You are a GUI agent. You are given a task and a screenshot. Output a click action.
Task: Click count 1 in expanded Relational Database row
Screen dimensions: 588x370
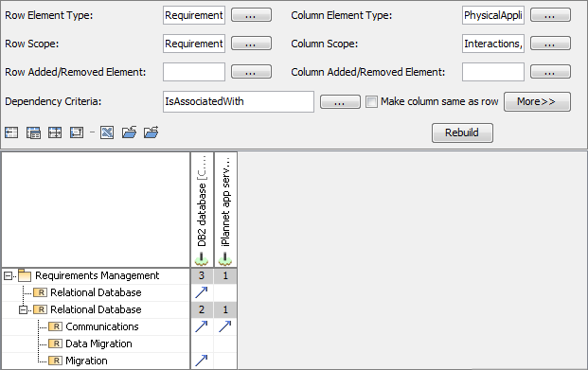point(225,309)
